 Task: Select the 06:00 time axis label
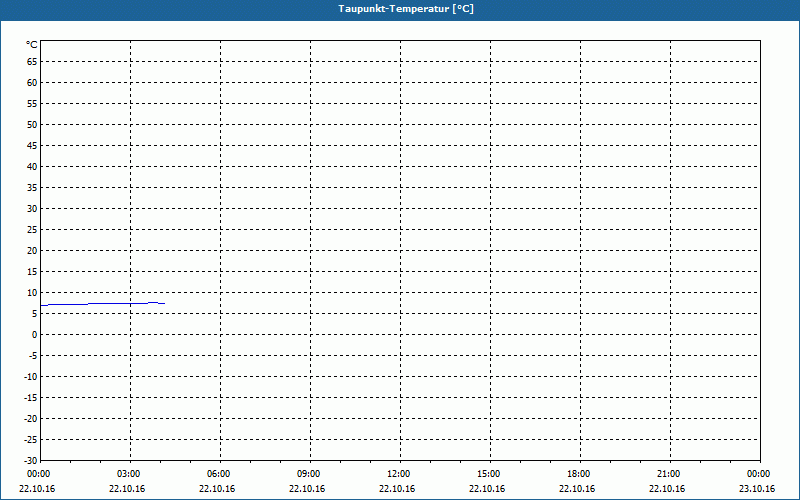(x=218, y=474)
